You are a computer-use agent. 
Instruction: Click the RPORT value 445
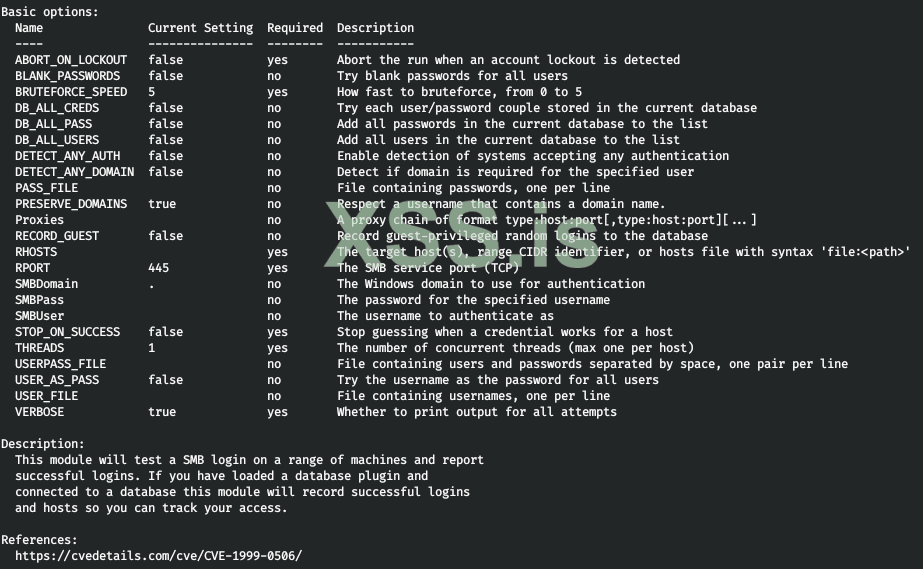tap(158, 268)
